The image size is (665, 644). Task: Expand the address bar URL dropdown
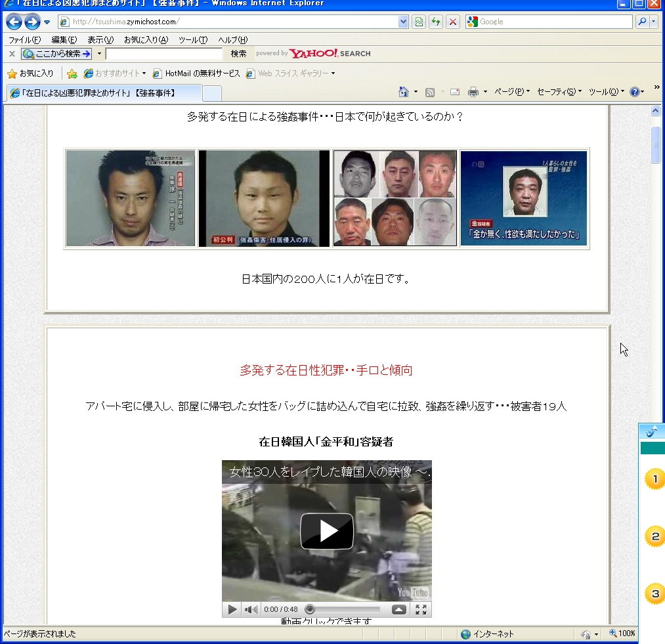tap(404, 22)
